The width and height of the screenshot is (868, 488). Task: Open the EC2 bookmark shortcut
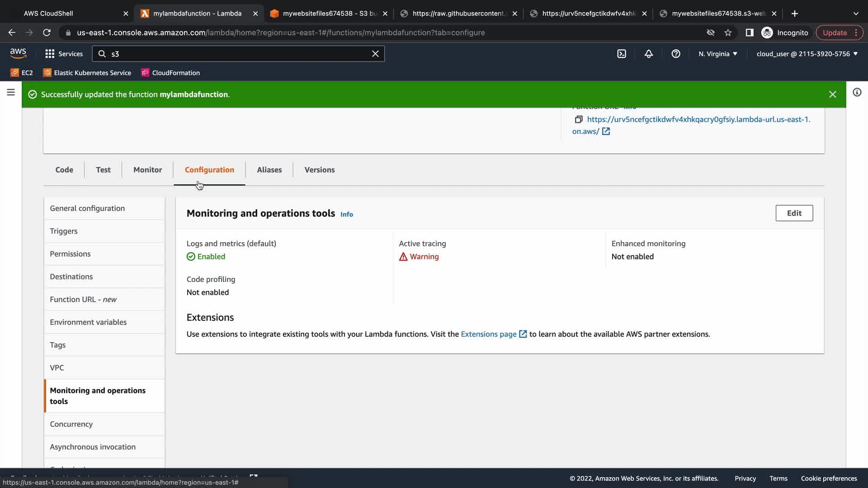[22, 73]
